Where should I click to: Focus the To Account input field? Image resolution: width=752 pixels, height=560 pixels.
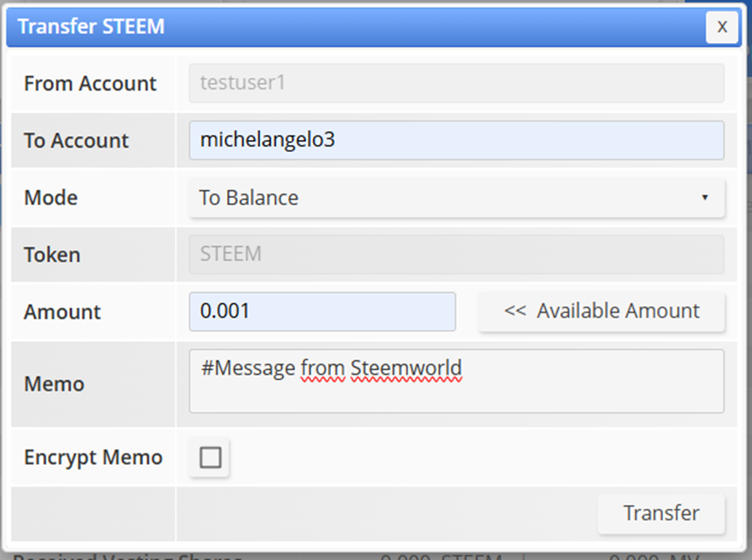click(x=456, y=140)
